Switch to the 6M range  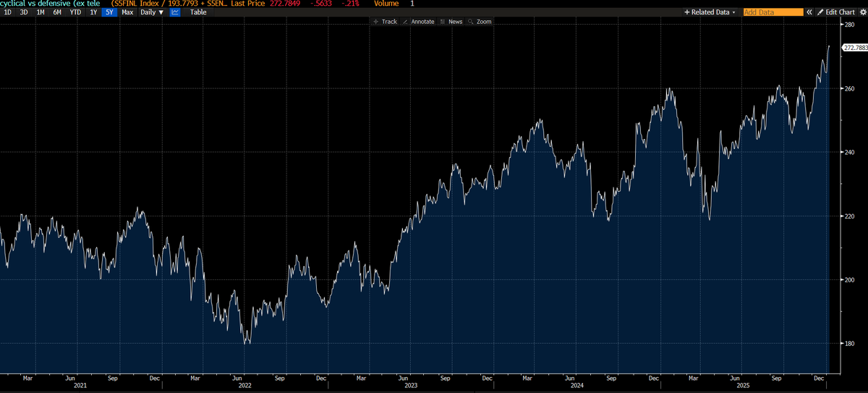tap(57, 12)
